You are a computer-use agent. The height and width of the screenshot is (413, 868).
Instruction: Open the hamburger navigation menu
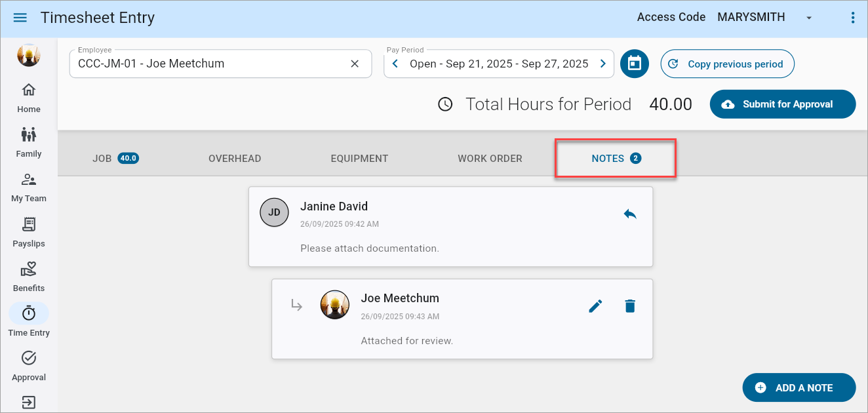pyautogui.click(x=20, y=18)
